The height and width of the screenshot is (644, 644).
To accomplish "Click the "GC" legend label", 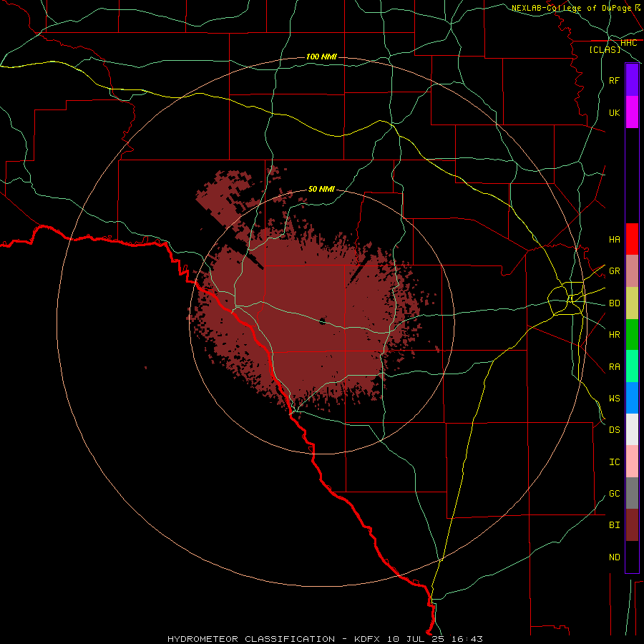I will click(614, 494).
